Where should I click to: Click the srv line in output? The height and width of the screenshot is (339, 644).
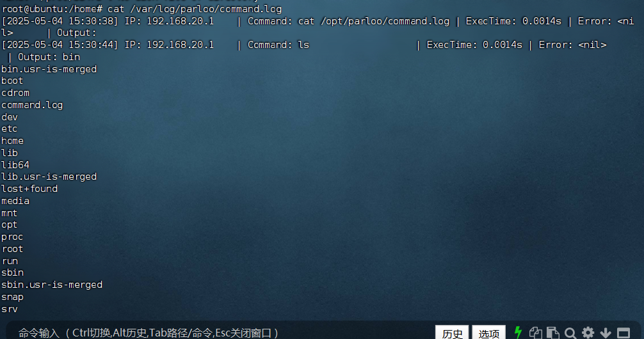tap(10, 309)
